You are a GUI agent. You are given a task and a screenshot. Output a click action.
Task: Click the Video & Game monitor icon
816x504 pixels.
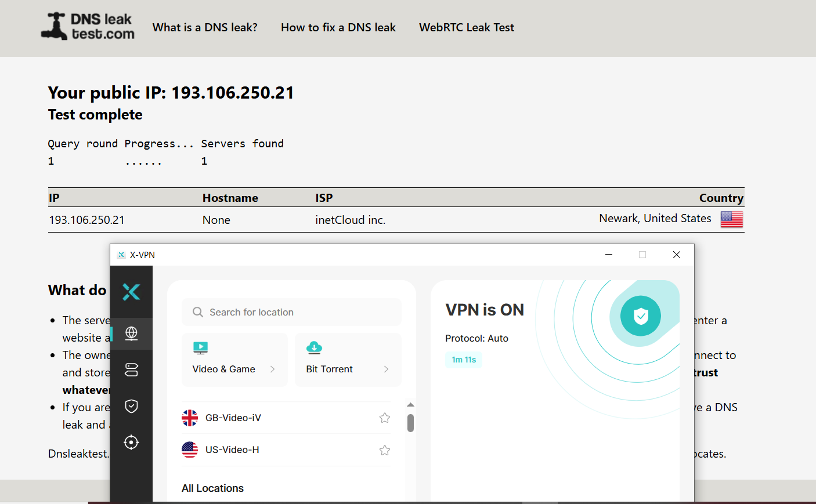click(200, 348)
